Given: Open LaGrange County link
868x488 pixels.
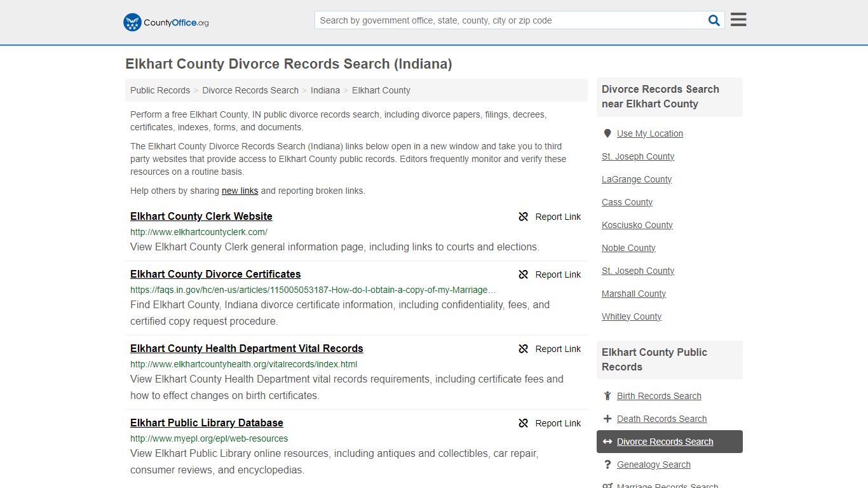Looking at the screenshot, I should click(x=637, y=179).
